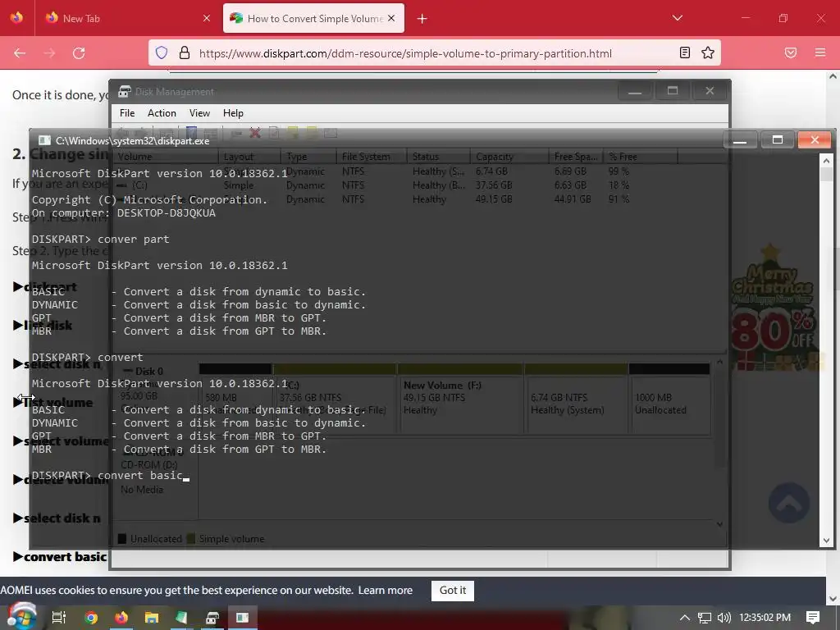The height and width of the screenshot is (630, 840).
Task: Open the list all tabs chevron
Action: [677, 18]
